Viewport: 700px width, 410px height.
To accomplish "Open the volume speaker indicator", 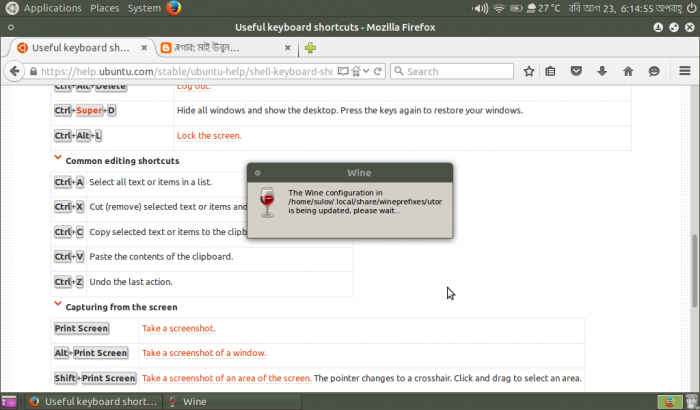I will pyautogui.click(x=480, y=8).
